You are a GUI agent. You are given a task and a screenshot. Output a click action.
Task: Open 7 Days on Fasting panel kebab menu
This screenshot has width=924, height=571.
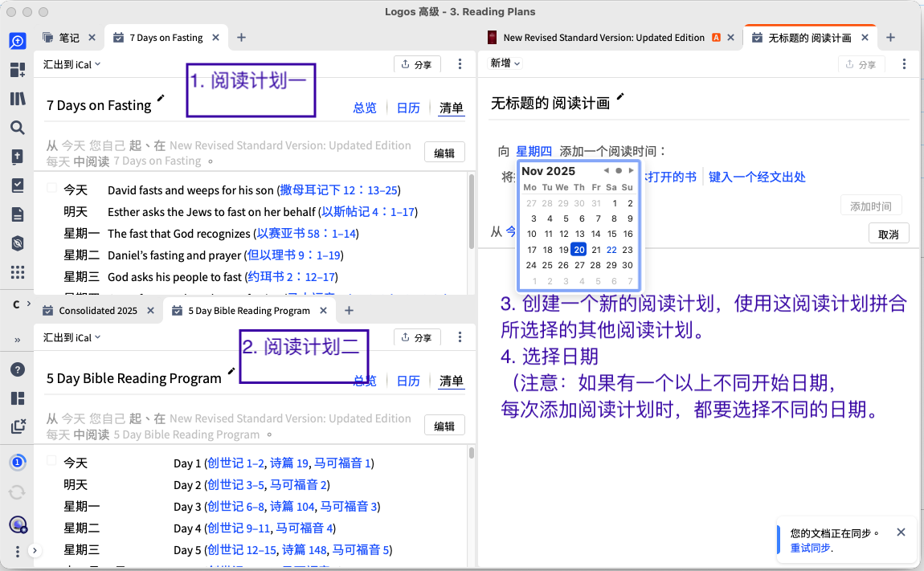tap(460, 63)
